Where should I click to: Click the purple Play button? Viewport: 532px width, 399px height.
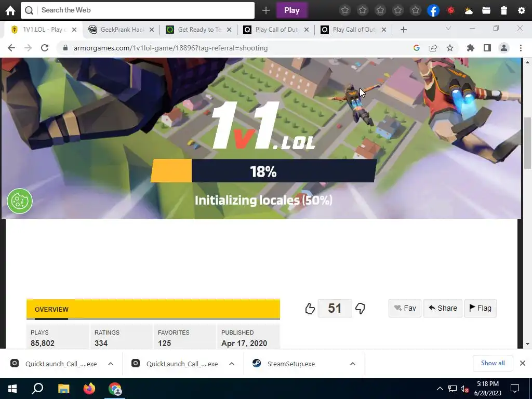click(x=292, y=10)
